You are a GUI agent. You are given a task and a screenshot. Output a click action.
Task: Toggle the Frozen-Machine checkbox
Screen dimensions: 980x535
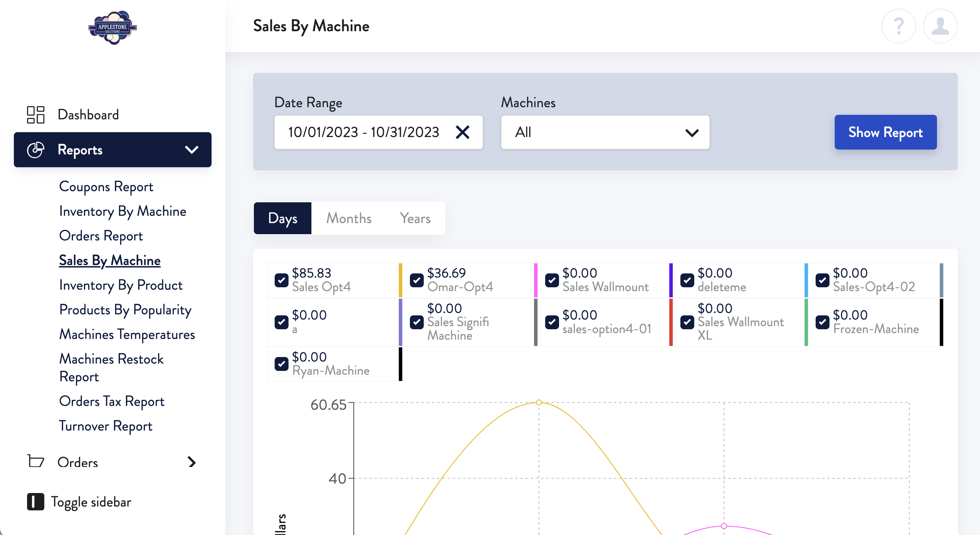823,322
